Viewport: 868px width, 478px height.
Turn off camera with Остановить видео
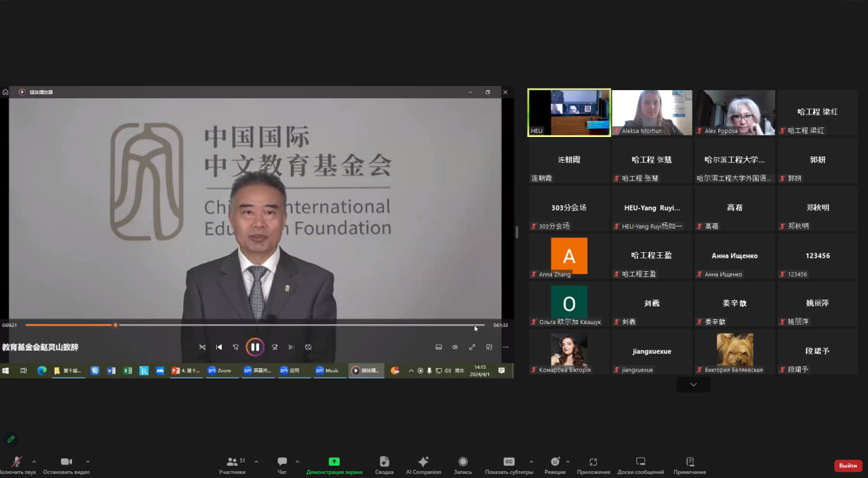(x=66, y=464)
